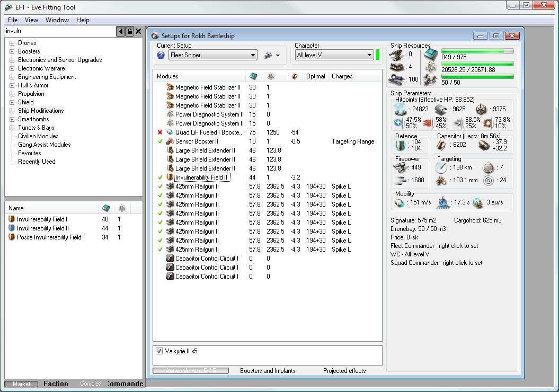Open the Window menu

[x=57, y=20]
